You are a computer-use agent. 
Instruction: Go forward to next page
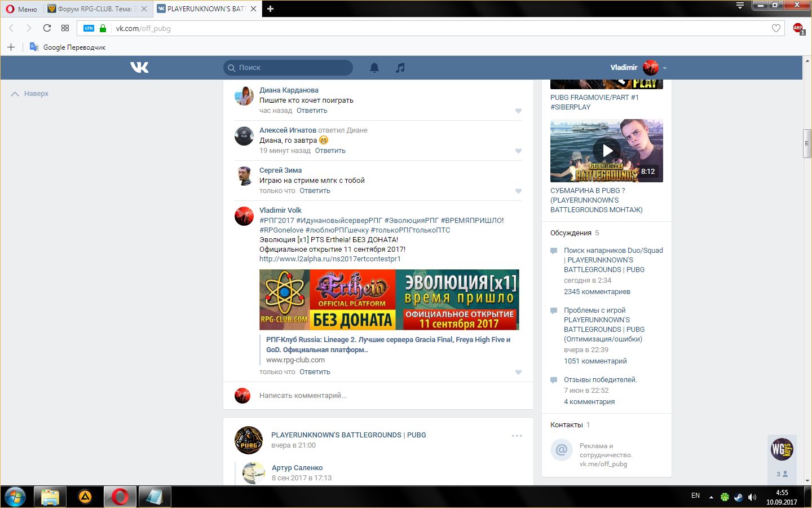pos(29,28)
